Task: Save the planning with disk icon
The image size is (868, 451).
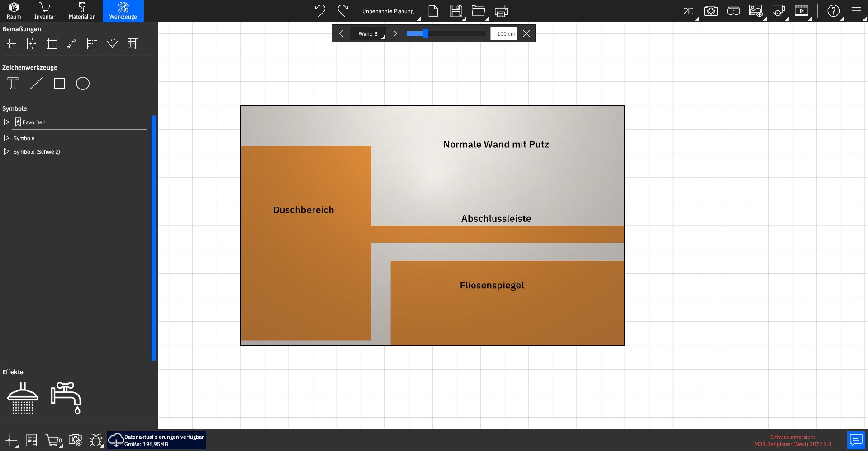Action: [x=455, y=11]
